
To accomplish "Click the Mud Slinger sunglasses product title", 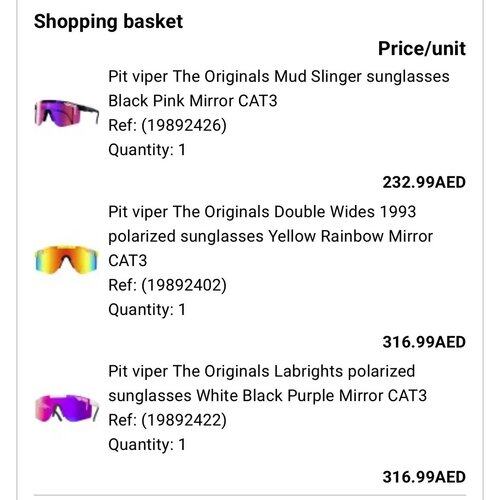I will click(279, 89).
